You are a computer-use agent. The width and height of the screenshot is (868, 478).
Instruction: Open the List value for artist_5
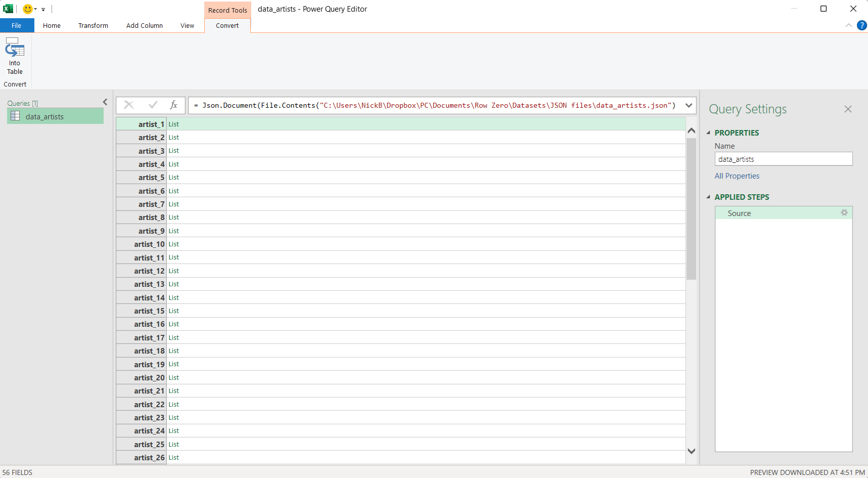pos(174,178)
